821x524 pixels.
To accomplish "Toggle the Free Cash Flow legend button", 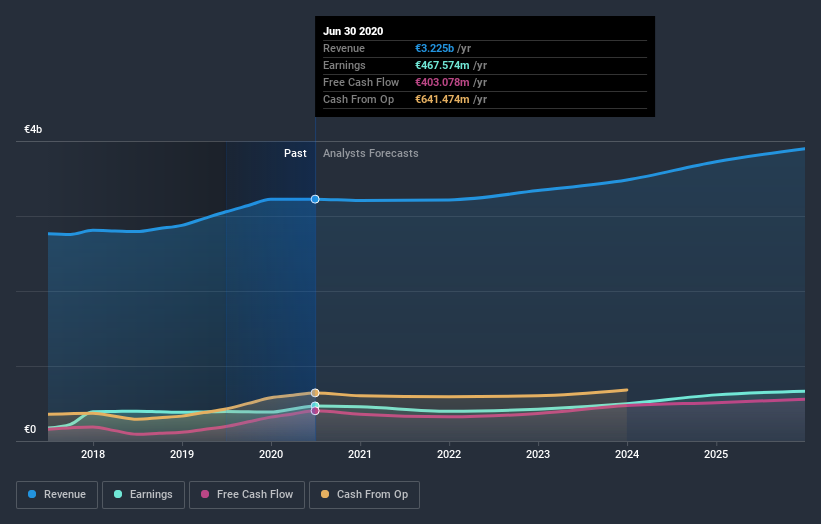I will point(247,495).
